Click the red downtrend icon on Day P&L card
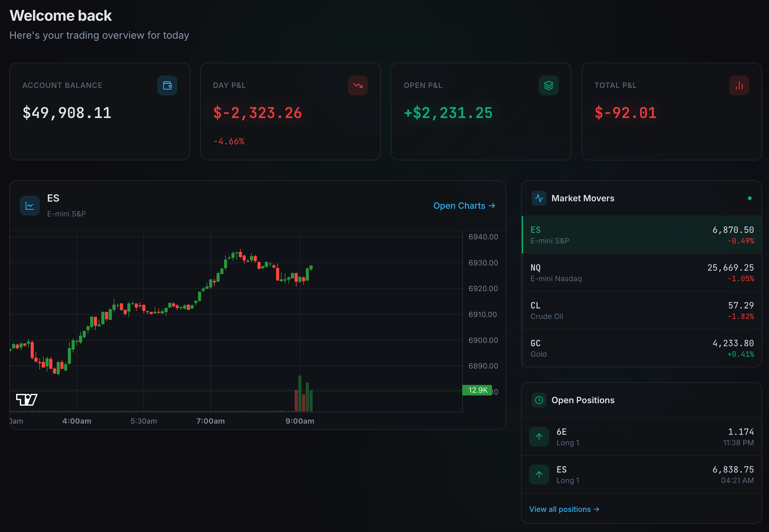Screen dimensions: 769x532 tap(358, 85)
